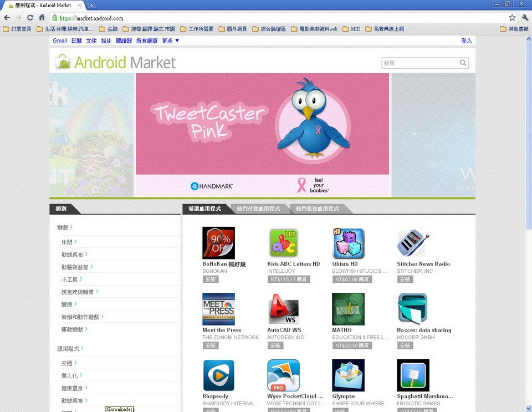This screenshot has height=412, width=532.
Task: Click the Android Market search field
Action: (420, 63)
